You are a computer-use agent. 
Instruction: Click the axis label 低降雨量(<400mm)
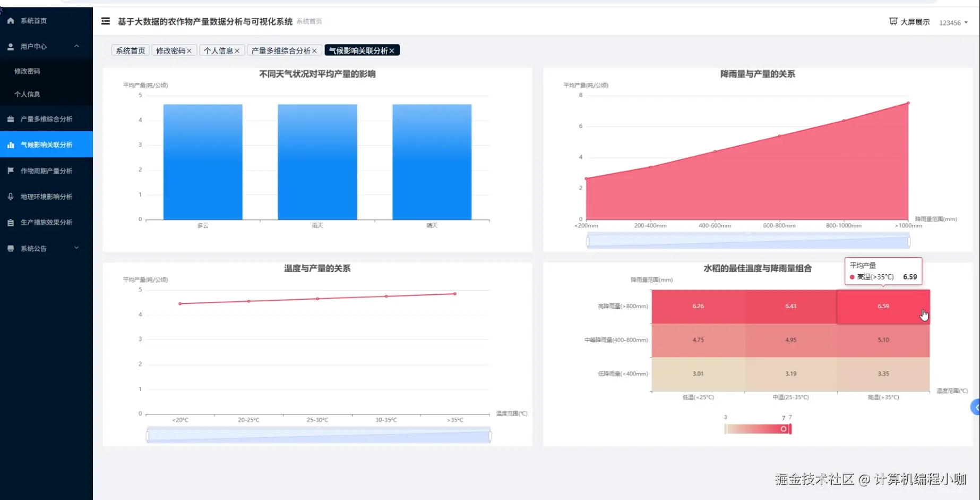pyautogui.click(x=623, y=374)
